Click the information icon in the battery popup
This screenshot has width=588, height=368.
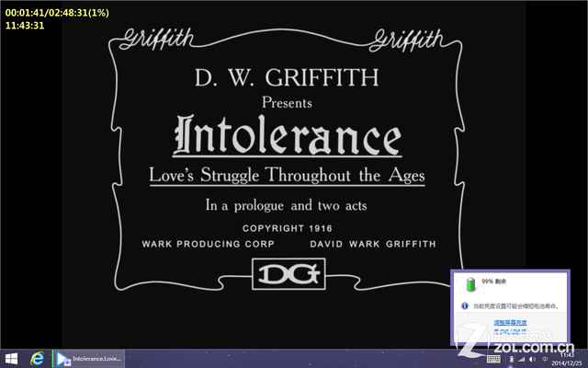[465, 305]
